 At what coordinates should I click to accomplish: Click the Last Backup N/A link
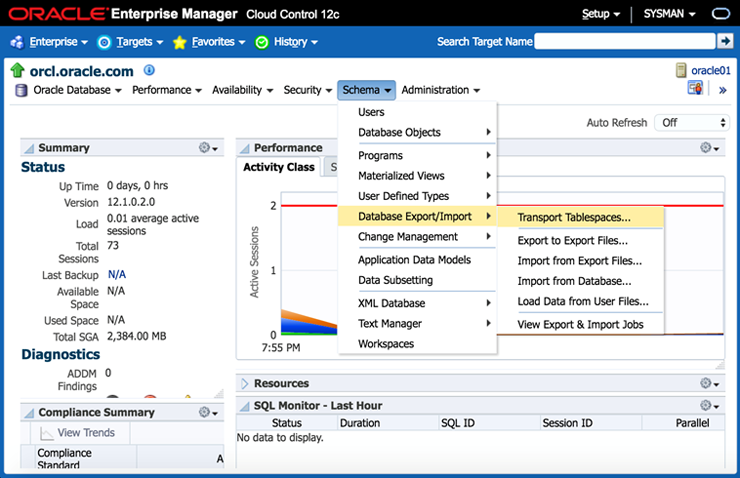tap(117, 274)
